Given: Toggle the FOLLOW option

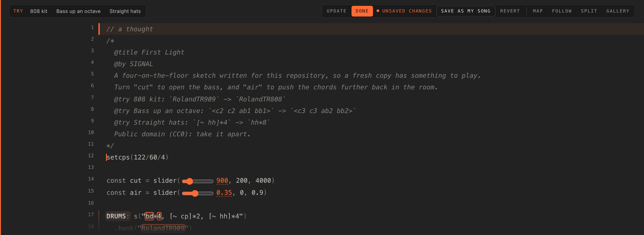Looking at the screenshot, I should 562,11.
